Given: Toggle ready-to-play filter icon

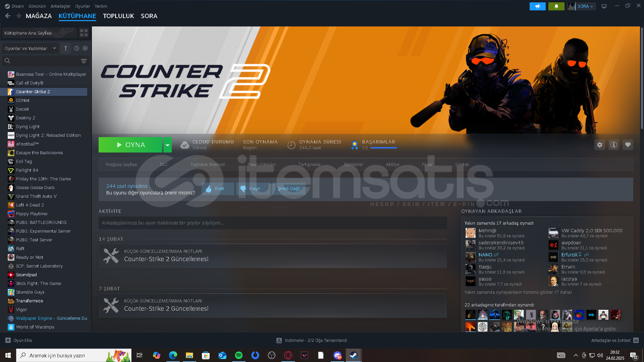Looking at the screenshot, I should coord(85,48).
